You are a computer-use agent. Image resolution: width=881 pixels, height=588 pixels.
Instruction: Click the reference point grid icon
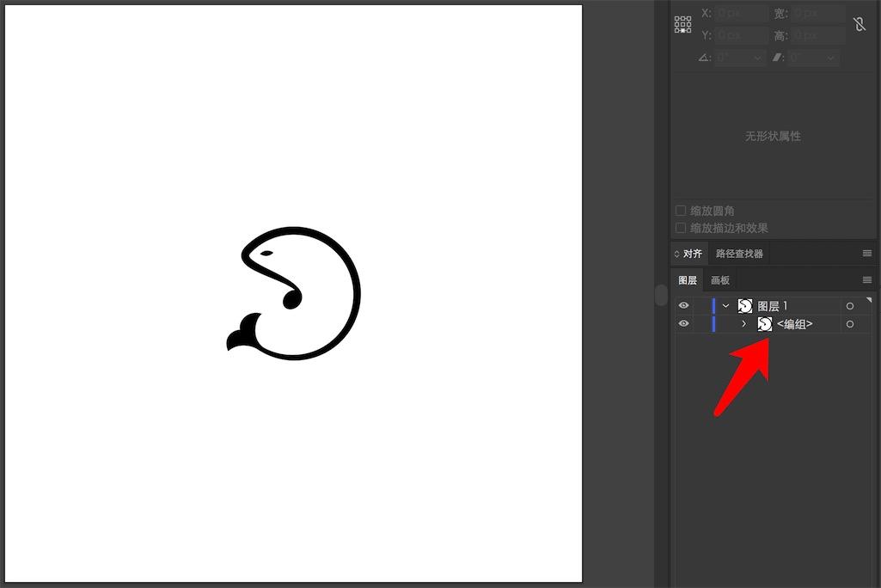click(x=682, y=25)
